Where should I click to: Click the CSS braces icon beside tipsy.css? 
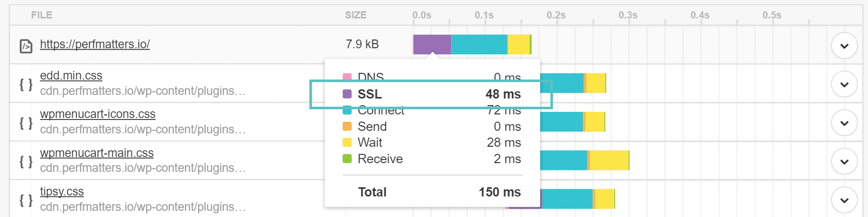pyautogui.click(x=26, y=200)
